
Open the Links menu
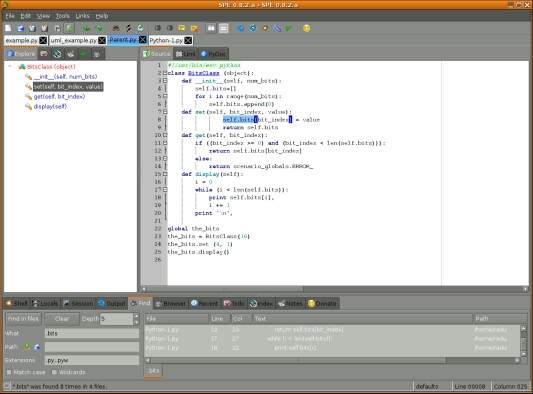click(x=82, y=16)
